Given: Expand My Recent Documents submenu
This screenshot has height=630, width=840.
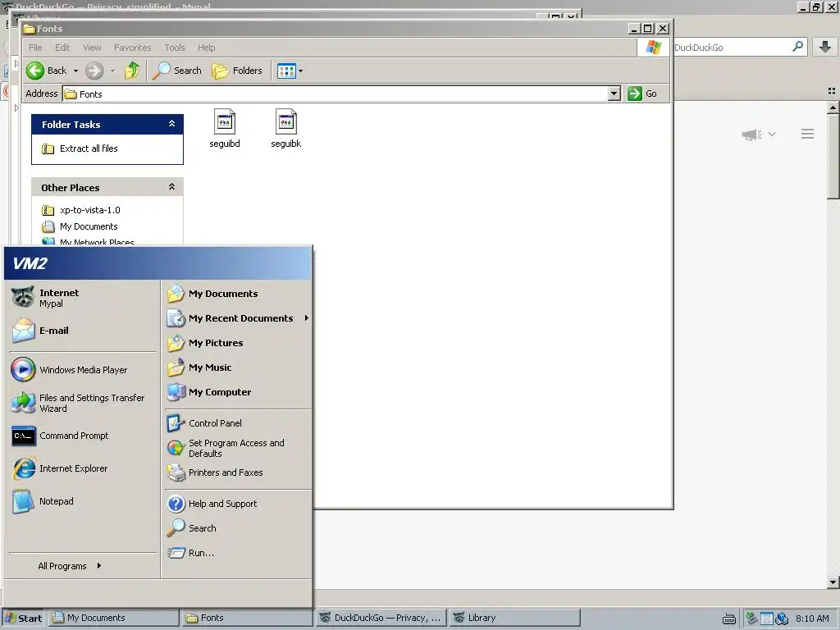Looking at the screenshot, I should [238, 318].
